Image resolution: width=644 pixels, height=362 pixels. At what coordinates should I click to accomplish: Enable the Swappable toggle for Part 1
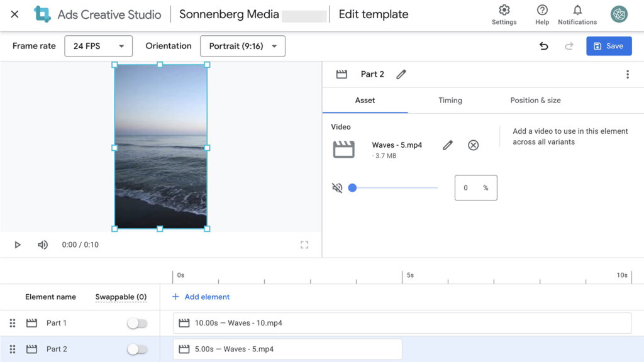tap(137, 322)
